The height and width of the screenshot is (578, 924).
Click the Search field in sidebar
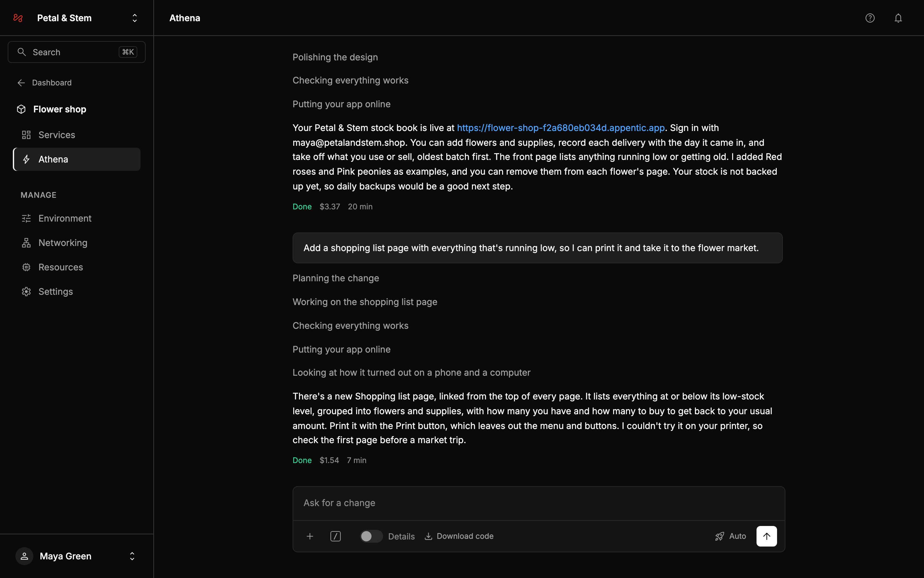(x=76, y=52)
